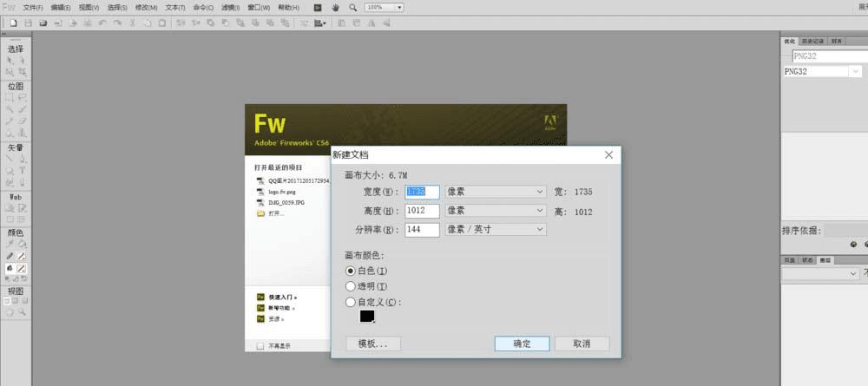Select the Brush tool in Bitmap section
Viewport: 868px width, 386px height.
(x=23, y=109)
